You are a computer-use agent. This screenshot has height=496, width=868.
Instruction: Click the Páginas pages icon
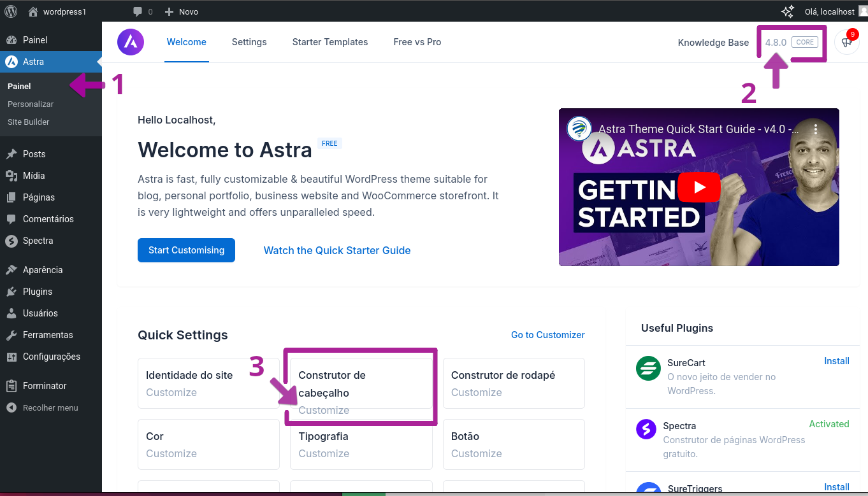(x=11, y=197)
